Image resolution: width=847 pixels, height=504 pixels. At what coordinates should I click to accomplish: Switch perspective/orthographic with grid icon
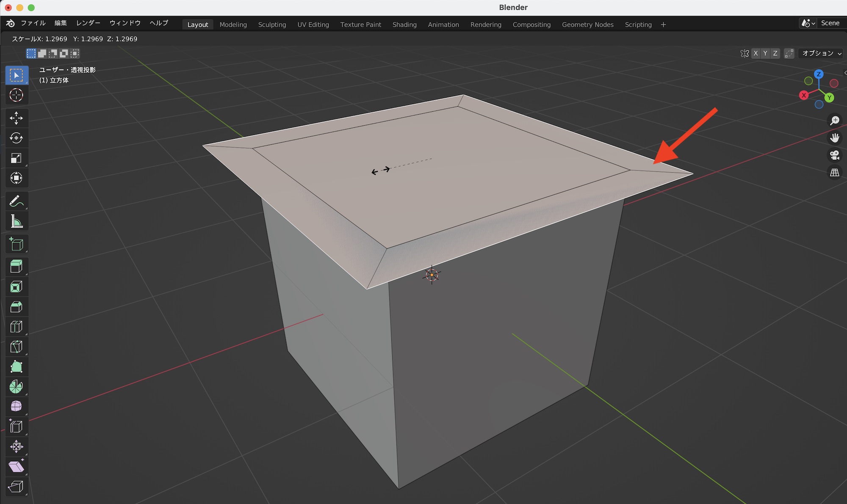[834, 172]
